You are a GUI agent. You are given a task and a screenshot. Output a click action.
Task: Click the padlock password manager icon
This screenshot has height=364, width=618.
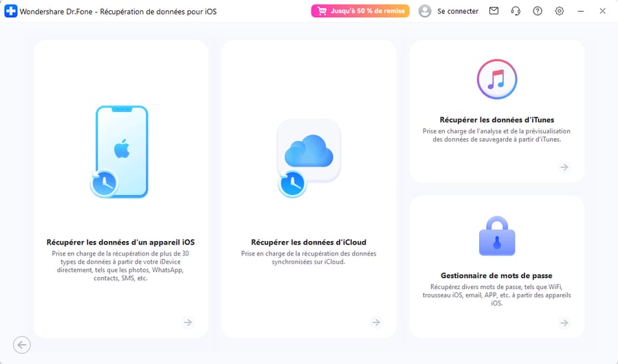[x=497, y=236]
